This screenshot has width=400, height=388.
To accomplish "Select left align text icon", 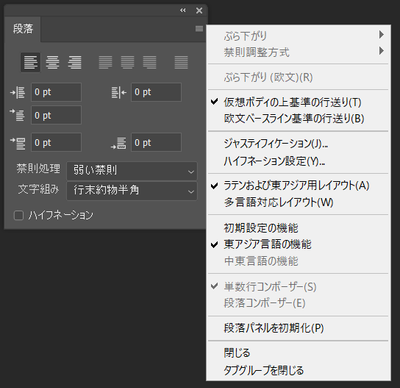I will click(x=30, y=62).
